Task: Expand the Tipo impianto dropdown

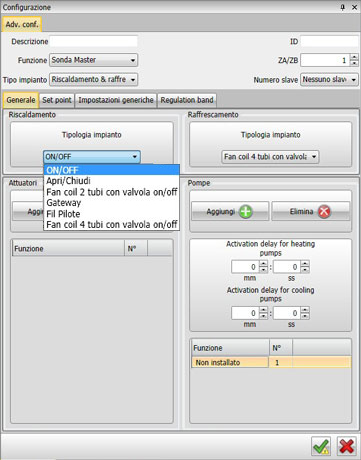Action: (93, 80)
